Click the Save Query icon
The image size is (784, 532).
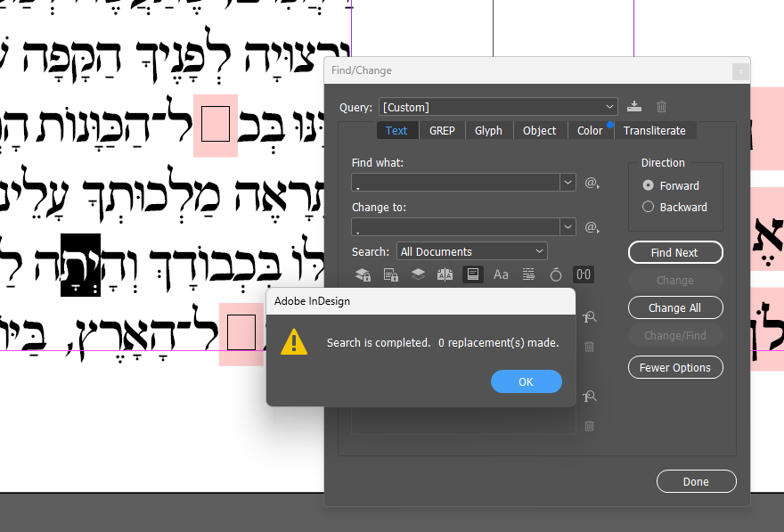coord(634,107)
